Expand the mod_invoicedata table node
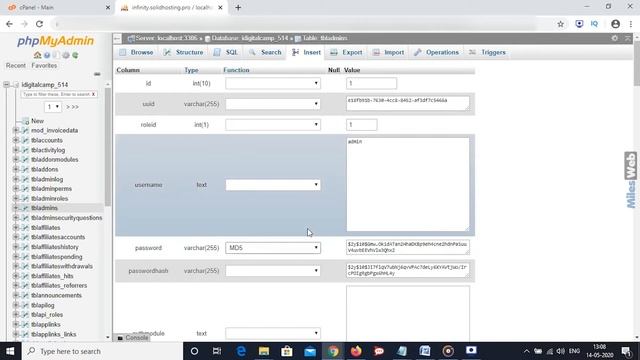This screenshot has width=640, height=360. (16, 131)
